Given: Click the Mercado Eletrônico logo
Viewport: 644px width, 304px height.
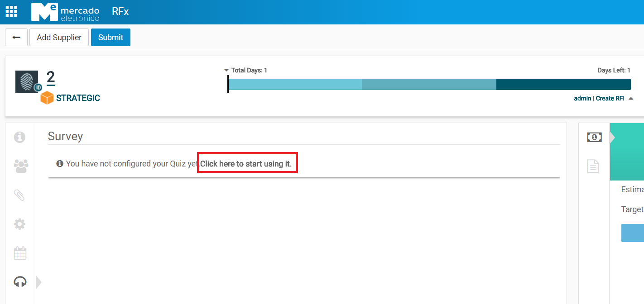Looking at the screenshot, I should (65, 11).
